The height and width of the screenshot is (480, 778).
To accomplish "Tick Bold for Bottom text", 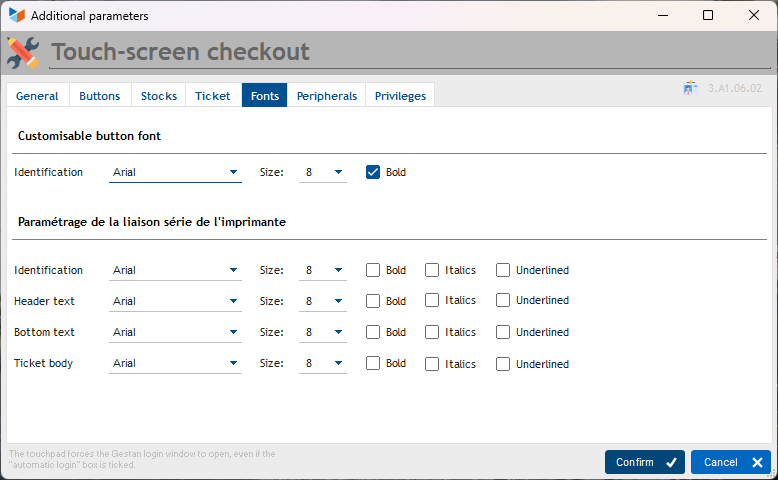I will point(373,332).
